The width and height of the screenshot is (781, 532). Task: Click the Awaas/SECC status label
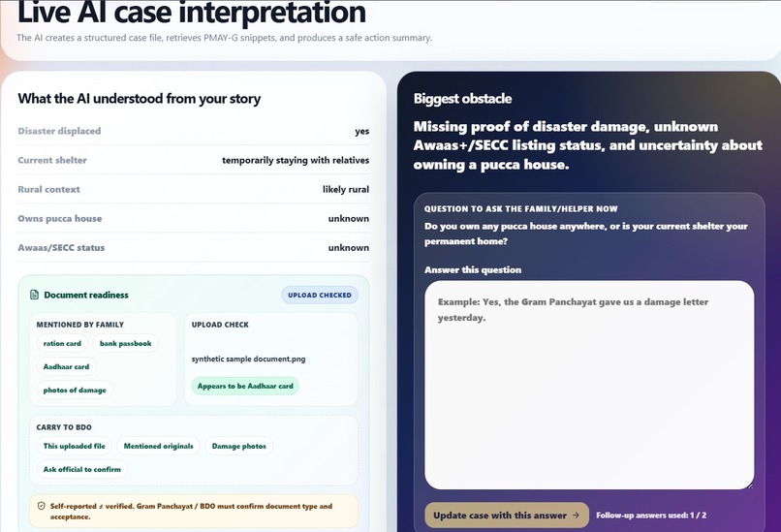tap(61, 247)
